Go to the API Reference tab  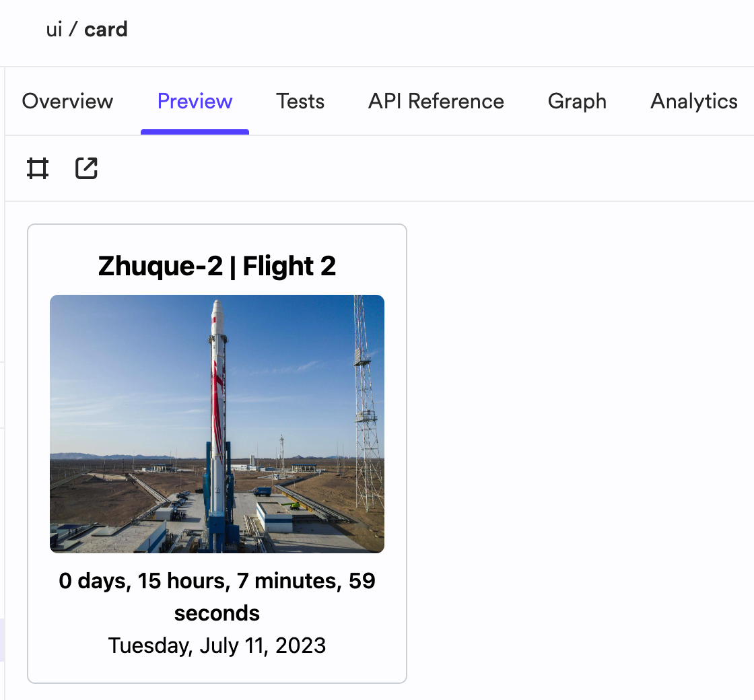(436, 102)
